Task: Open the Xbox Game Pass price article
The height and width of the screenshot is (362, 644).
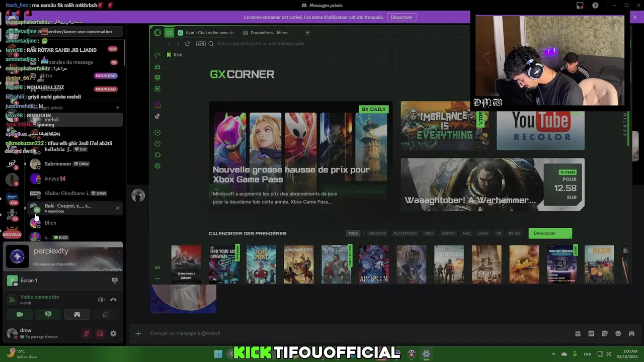Action: (x=300, y=156)
